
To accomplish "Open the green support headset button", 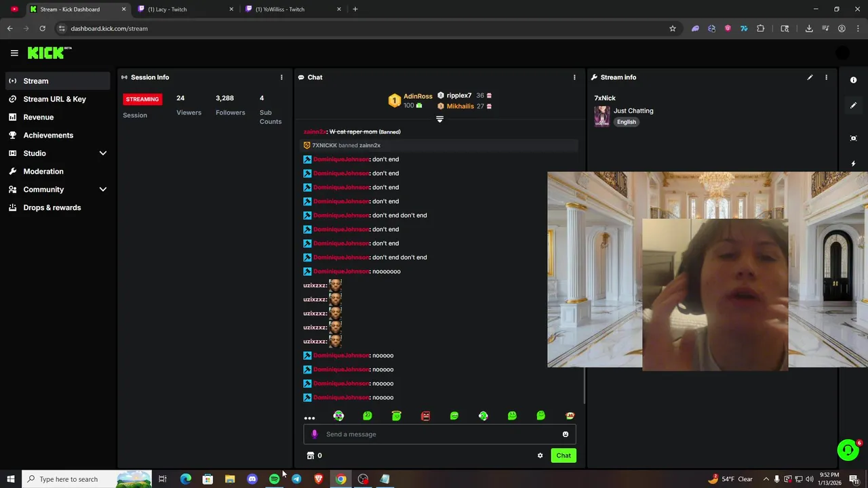I will point(848,450).
